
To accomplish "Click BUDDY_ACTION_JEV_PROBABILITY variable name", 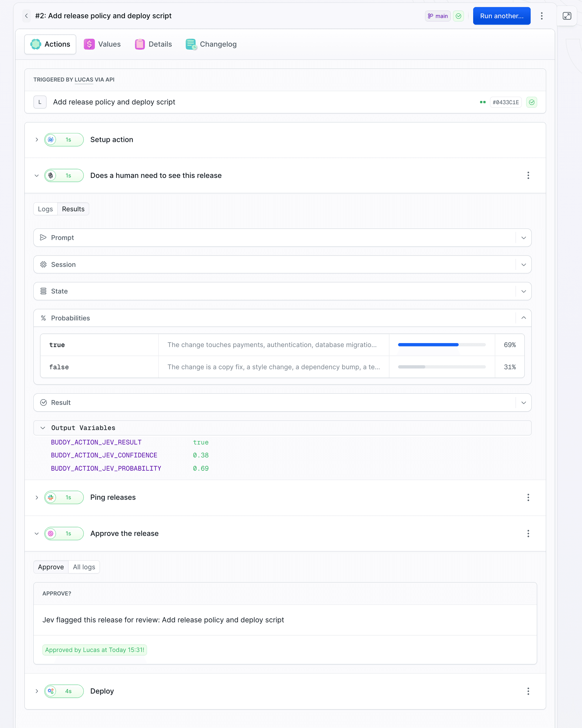I will pos(106,468).
